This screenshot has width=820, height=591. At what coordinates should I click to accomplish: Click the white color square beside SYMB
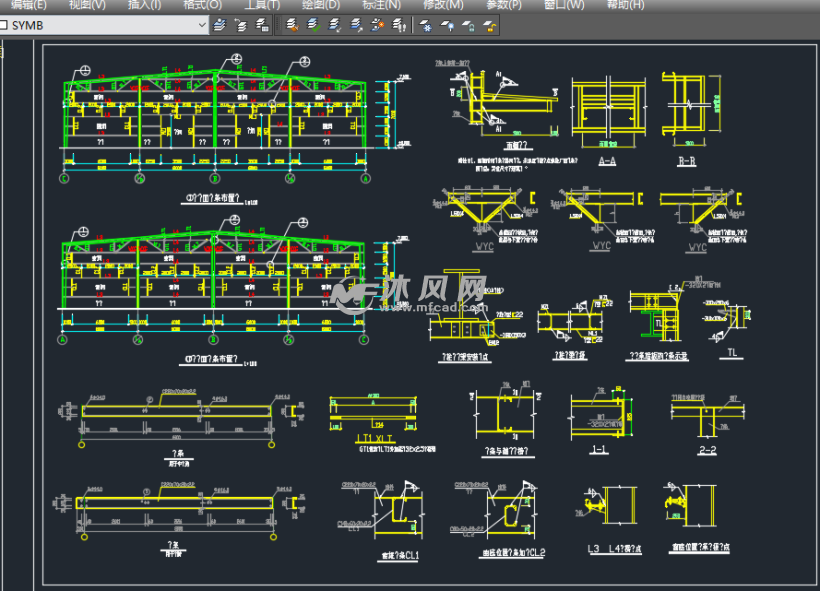pos(4,25)
